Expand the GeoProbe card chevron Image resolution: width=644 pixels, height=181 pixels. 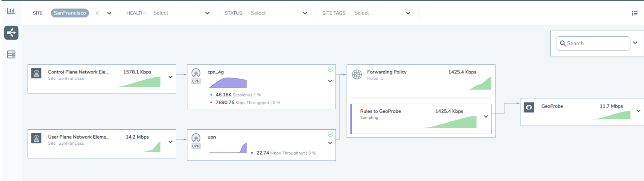[638, 111]
